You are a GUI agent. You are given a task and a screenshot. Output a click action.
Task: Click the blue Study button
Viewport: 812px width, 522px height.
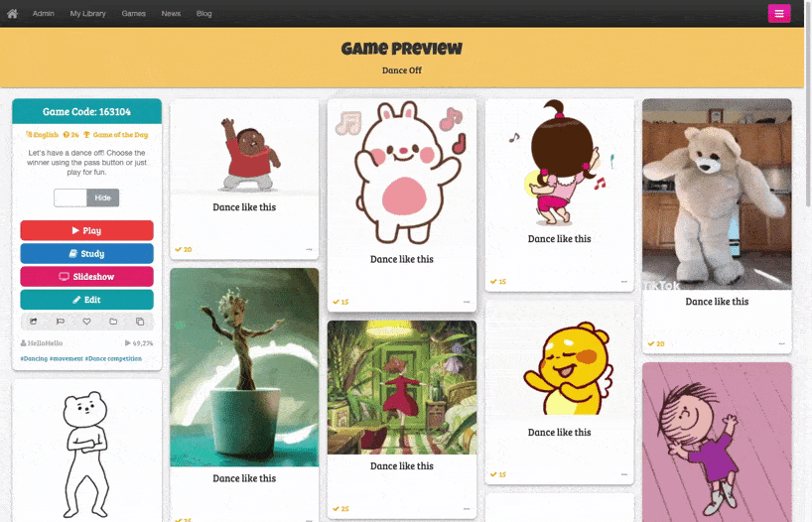point(87,254)
